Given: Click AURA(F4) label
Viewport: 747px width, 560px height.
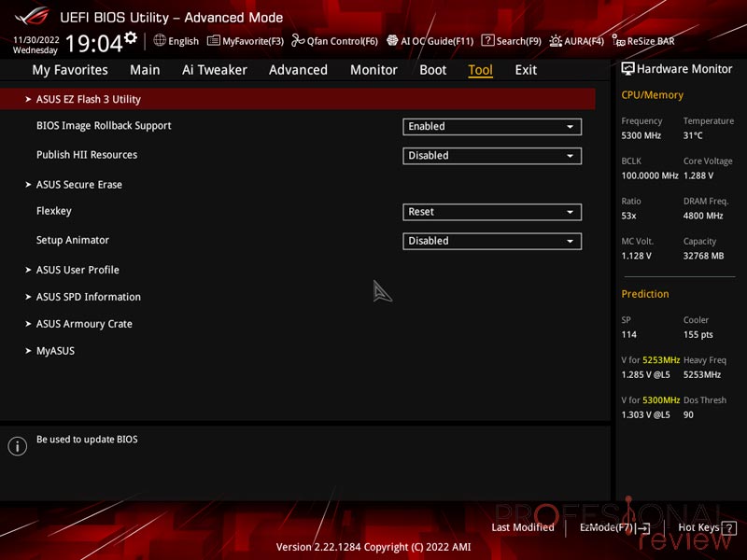Looking at the screenshot, I should [585, 41].
